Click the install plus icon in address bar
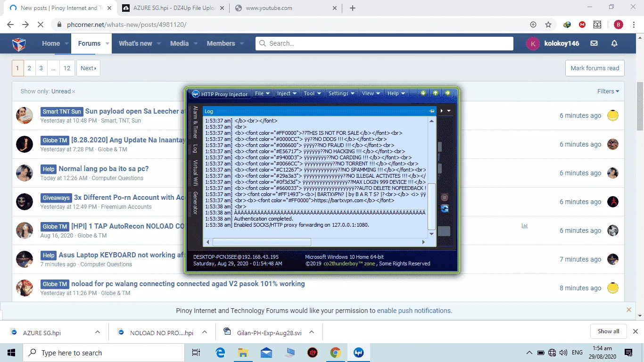Viewport: 644px width, 362px height. 533,25
